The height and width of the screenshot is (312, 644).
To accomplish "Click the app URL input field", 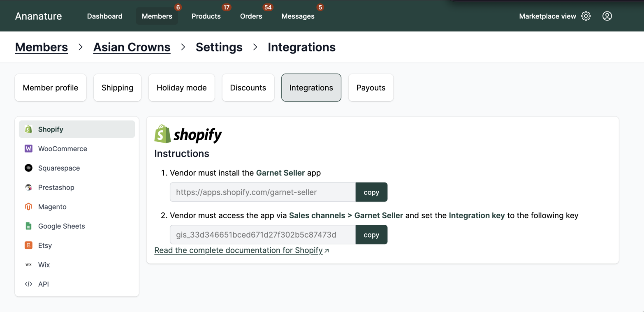I will [263, 192].
